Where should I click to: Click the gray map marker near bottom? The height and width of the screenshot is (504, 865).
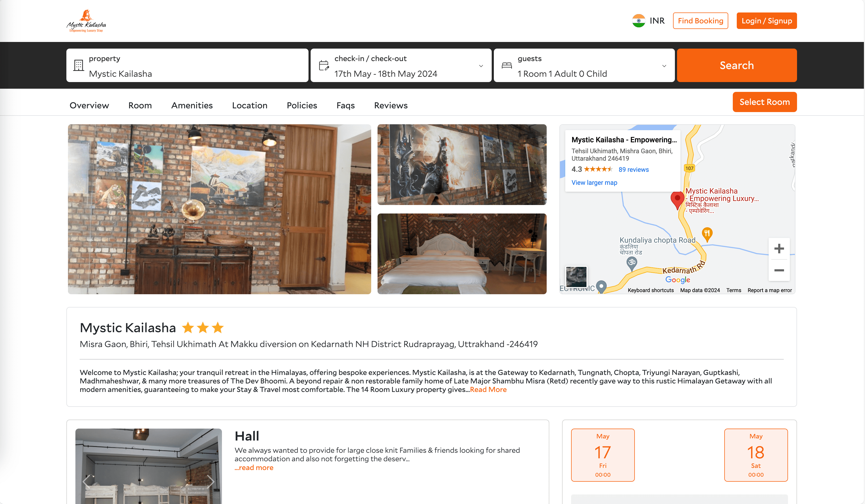(x=601, y=287)
